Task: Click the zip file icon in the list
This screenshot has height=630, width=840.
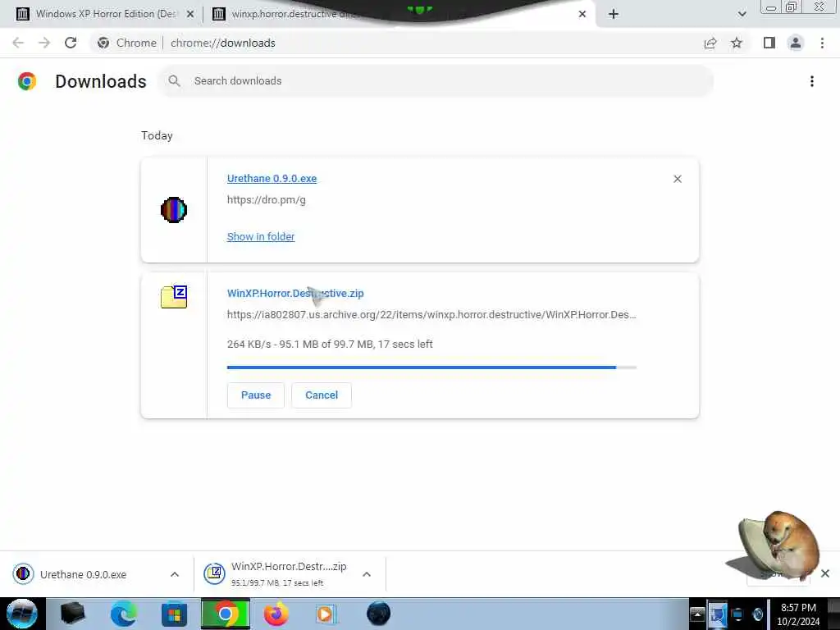Action: click(x=174, y=296)
